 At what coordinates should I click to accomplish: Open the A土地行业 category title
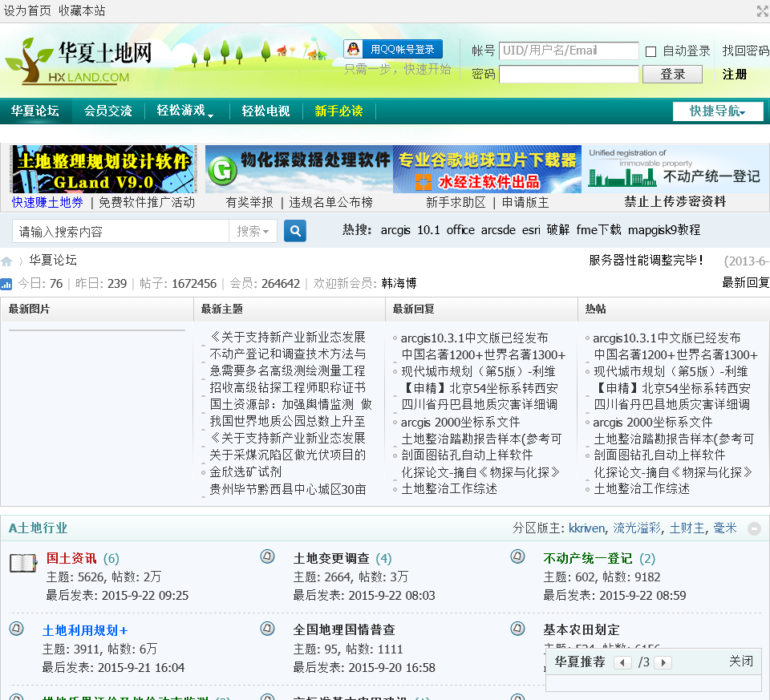click(x=38, y=528)
